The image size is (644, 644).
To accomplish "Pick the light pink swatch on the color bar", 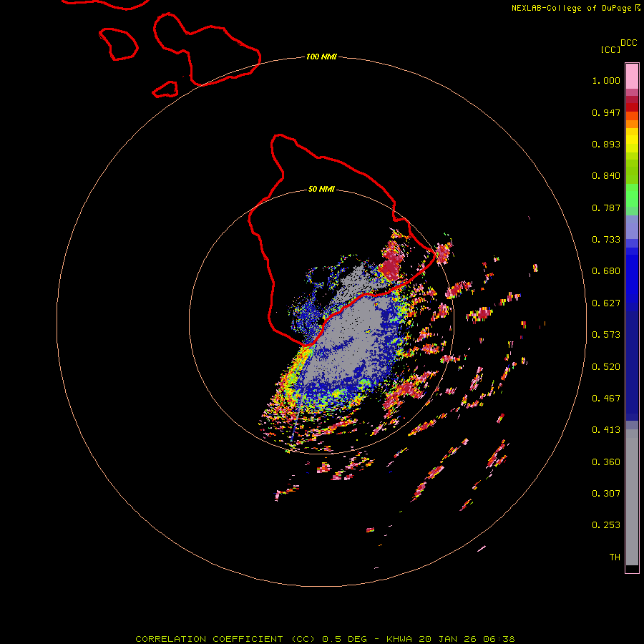I will 632,77.
